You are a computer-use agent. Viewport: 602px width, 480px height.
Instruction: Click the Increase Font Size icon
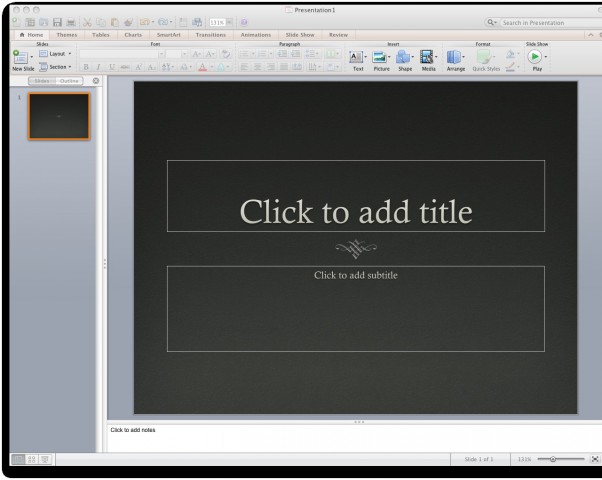click(196, 54)
